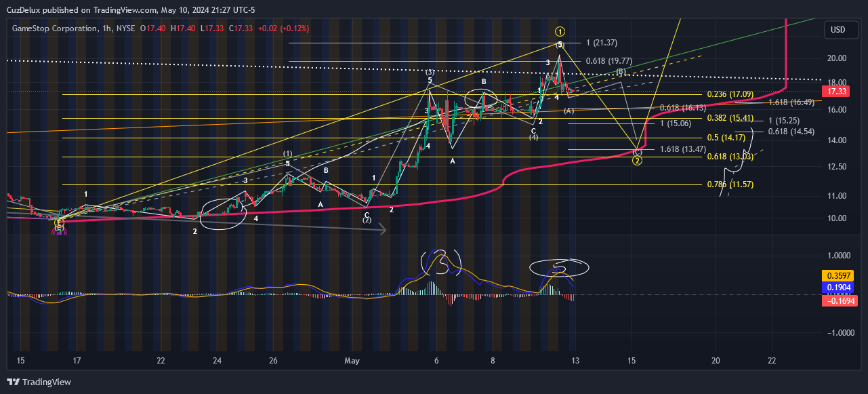The width and height of the screenshot is (868, 394).
Task: Click the 1 (15.06) Fibonacci label
Action: tap(676, 123)
